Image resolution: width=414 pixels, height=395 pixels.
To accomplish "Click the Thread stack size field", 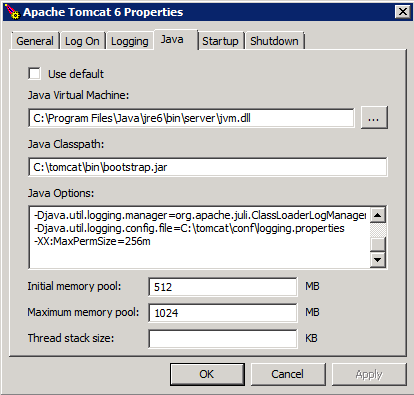I will [223, 339].
